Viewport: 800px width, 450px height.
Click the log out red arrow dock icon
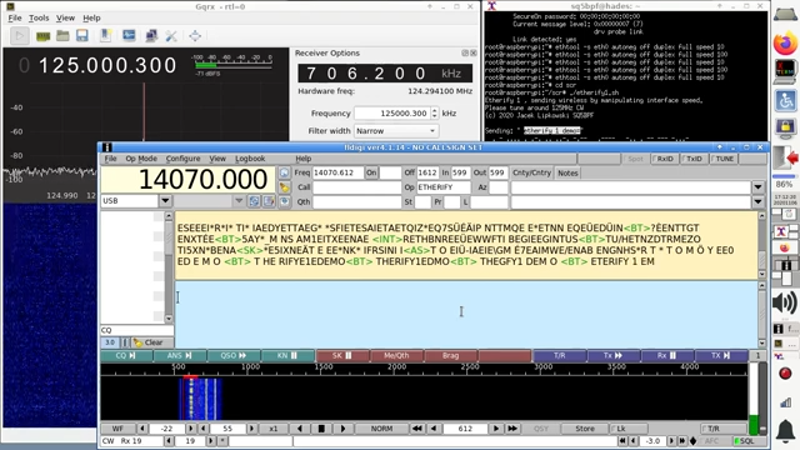click(x=786, y=158)
